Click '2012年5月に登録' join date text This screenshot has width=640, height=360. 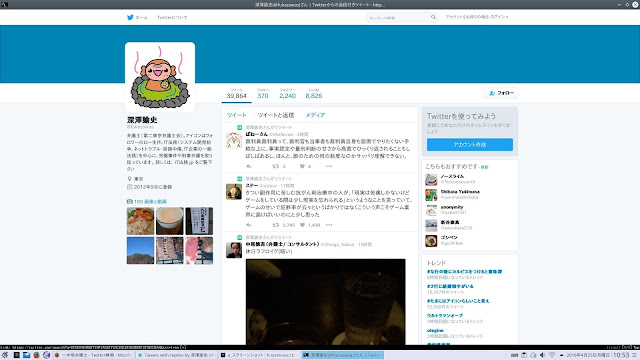coord(153,187)
